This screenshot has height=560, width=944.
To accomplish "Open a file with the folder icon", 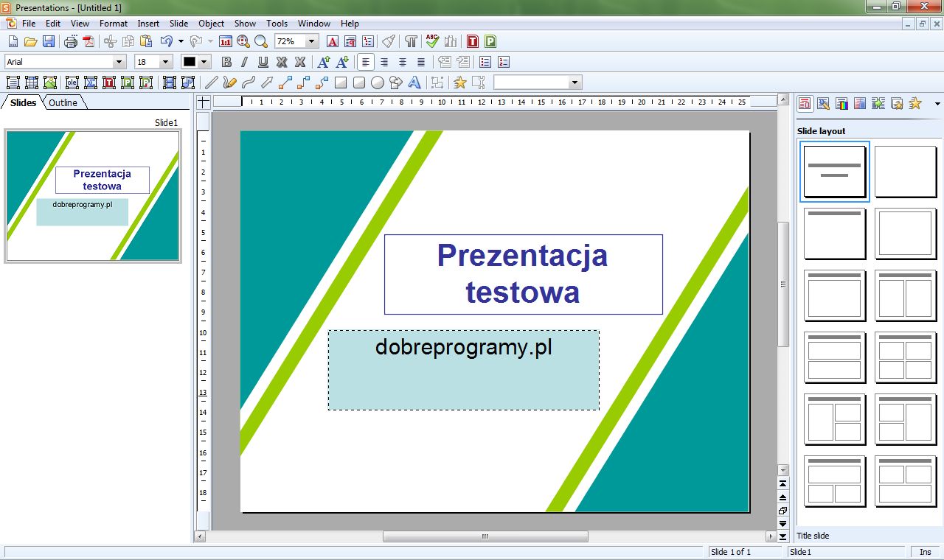I will point(30,41).
